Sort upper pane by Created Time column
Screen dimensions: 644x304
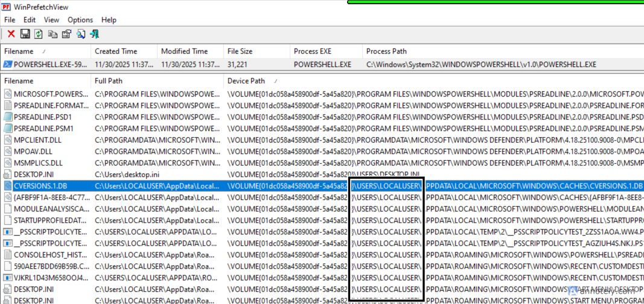click(x=124, y=51)
